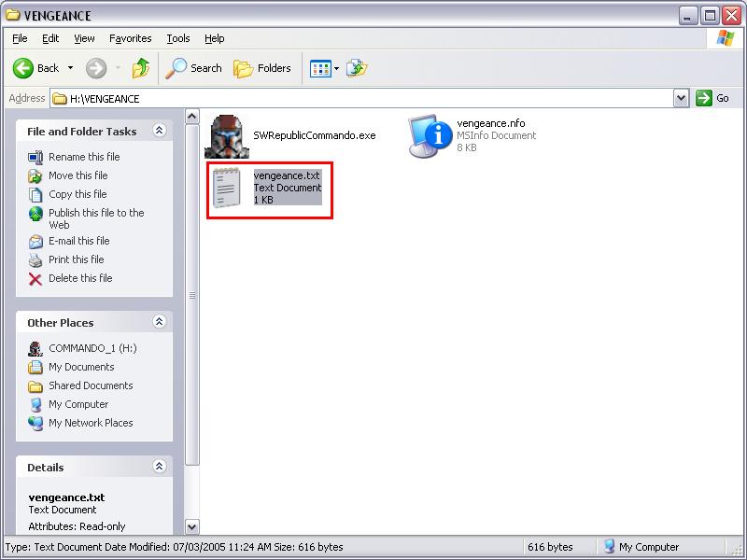Click the Rename this file link
Screen dimensions: 747x560
click(84, 157)
